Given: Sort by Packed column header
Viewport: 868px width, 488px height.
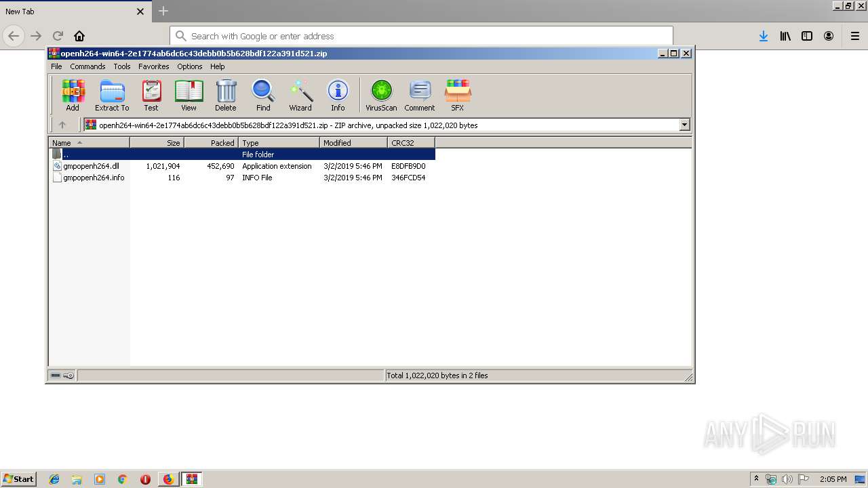Looking at the screenshot, I should 212,142.
